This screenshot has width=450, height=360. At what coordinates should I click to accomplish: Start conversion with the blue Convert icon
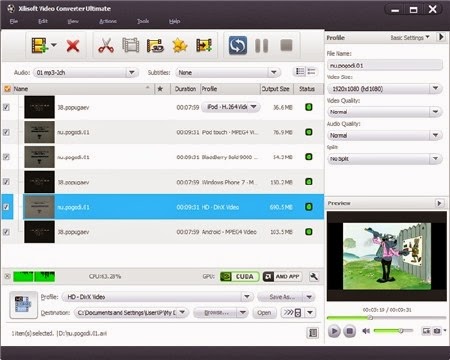tap(238, 45)
